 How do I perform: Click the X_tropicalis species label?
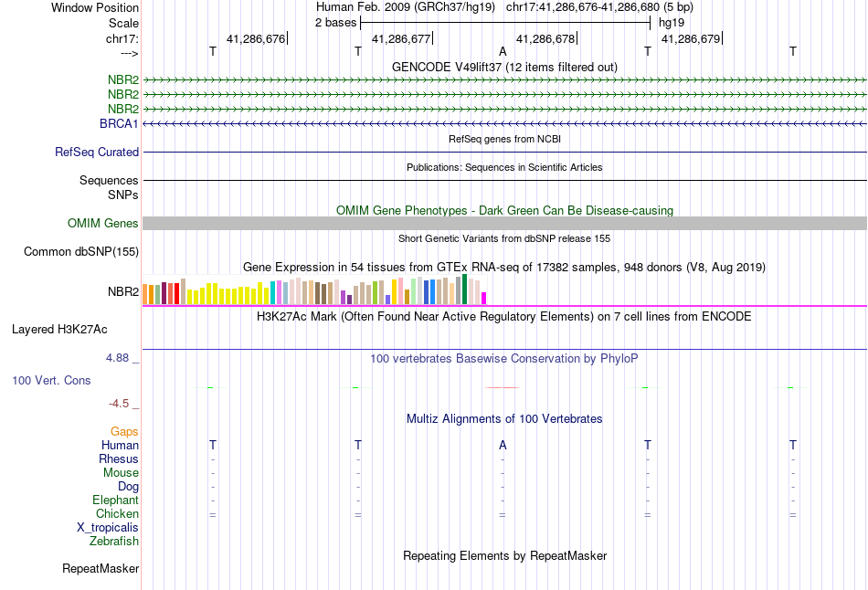click(x=108, y=528)
